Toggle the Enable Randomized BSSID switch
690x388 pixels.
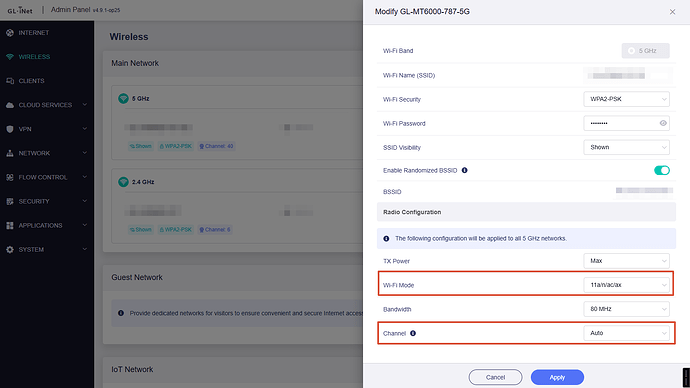coord(661,170)
